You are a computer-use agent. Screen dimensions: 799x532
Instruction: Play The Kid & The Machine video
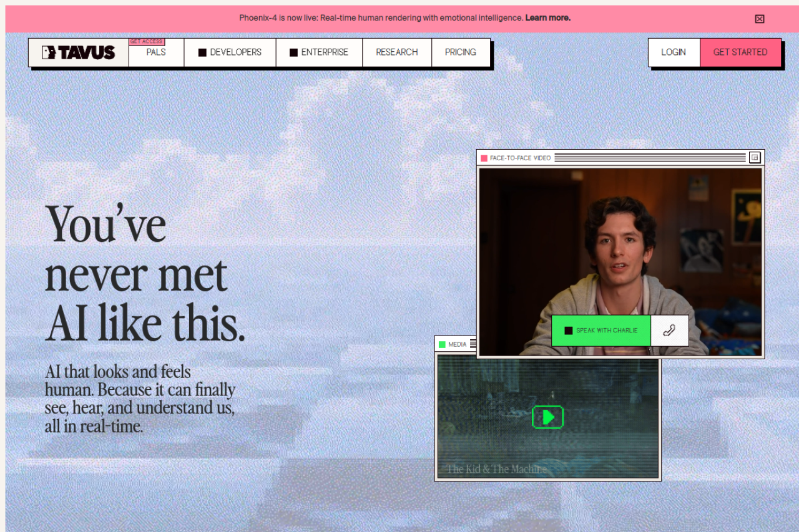pyautogui.click(x=547, y=417)
